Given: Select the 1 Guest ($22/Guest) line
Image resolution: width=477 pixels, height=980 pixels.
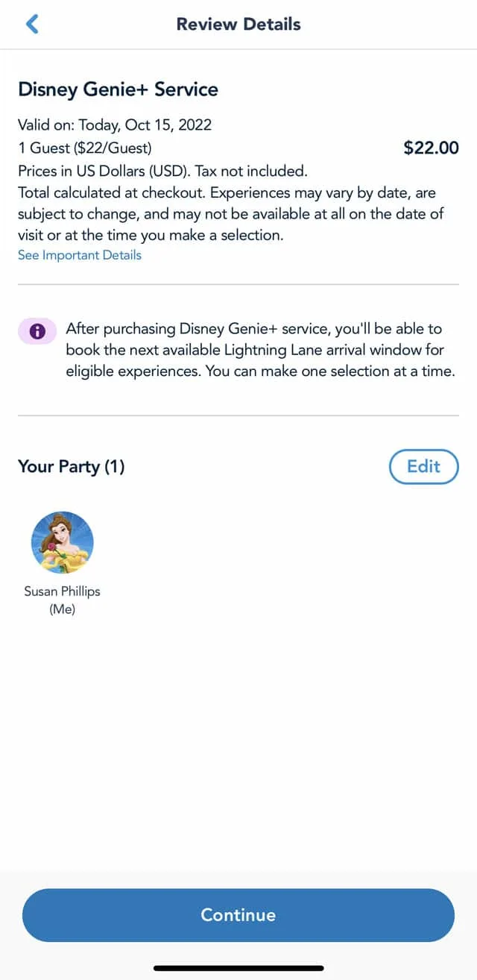Looking at the screenshot, I should coord(85,148).
